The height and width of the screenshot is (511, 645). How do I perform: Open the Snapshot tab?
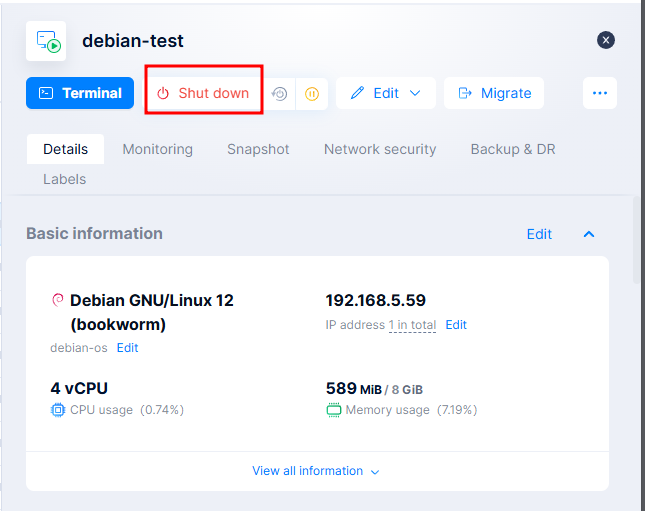pyautogui.click(x=258, y=149)
